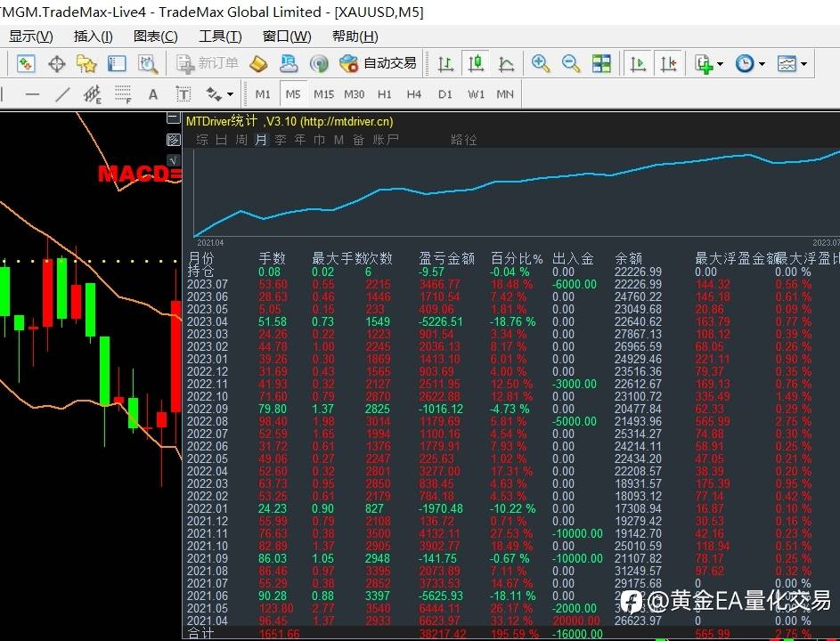
Task: Open the arrows objects dropdown
Action: click(220, 94)
